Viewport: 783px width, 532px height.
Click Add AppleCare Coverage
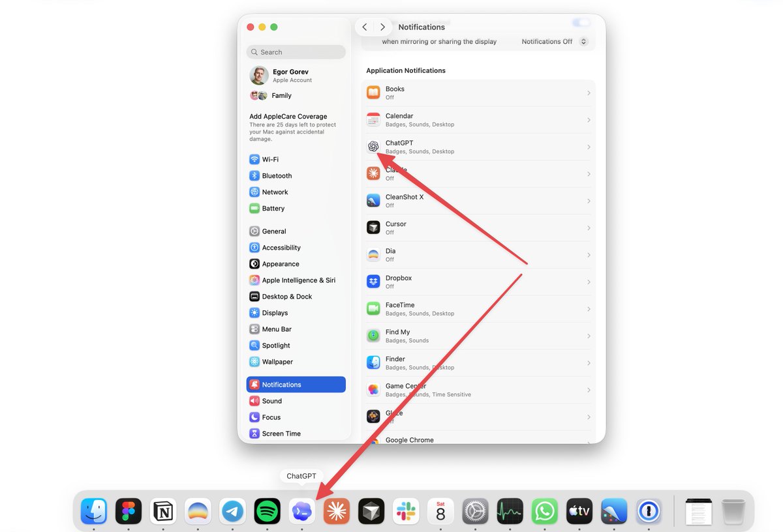(x=288, y=117)
